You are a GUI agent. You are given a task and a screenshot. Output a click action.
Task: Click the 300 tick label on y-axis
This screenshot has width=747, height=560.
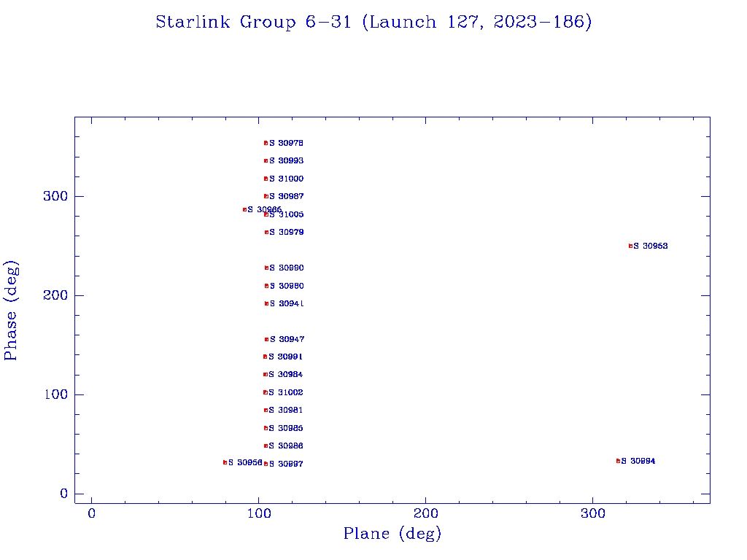[54, 196]
